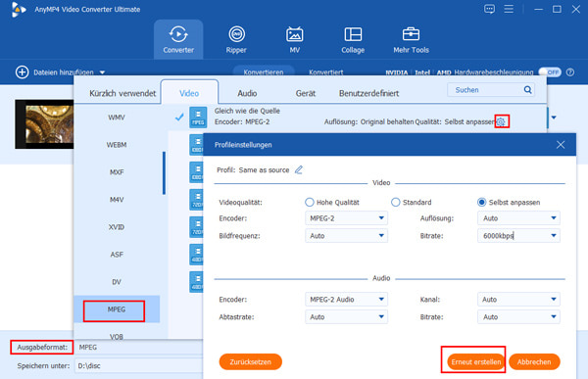The height and width of the screenshot is (379, 588).
Task: Toggle Hardwarebeschleunigung switch
Action: pos(550,71)
